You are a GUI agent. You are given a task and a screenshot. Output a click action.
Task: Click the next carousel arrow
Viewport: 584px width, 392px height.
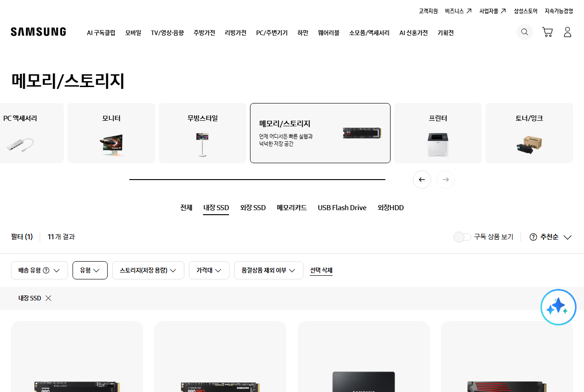pos(446,180)
